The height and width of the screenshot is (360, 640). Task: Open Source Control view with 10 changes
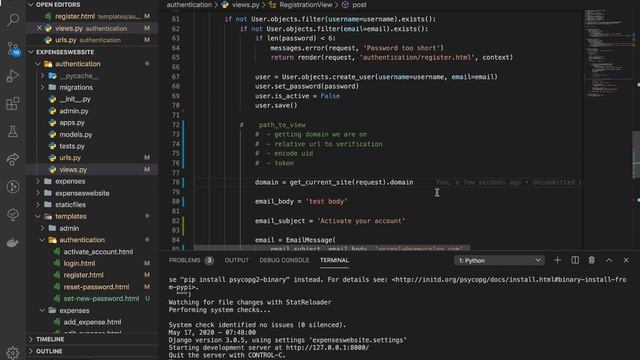pos(13,49)
